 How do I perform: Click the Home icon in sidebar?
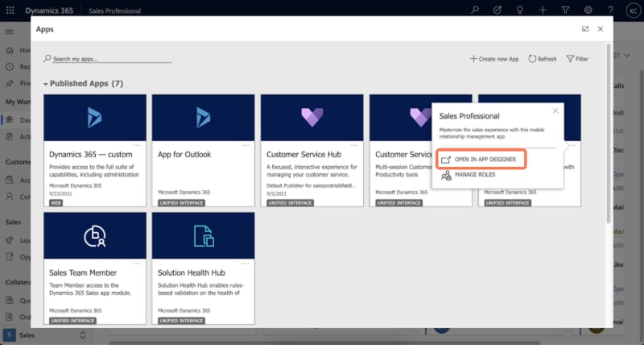[x=10, y=50]
